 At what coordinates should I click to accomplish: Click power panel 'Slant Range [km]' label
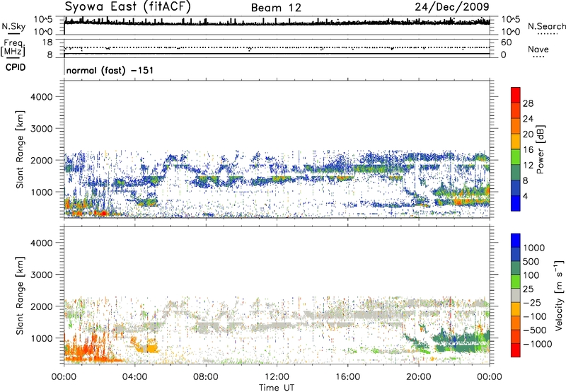pyautogui.click(x=20, y=149)
